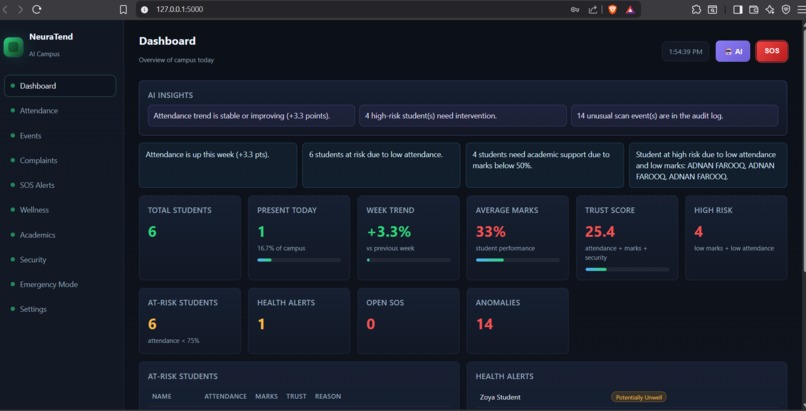Click the share icon in address bar

[x=593, y=9]
